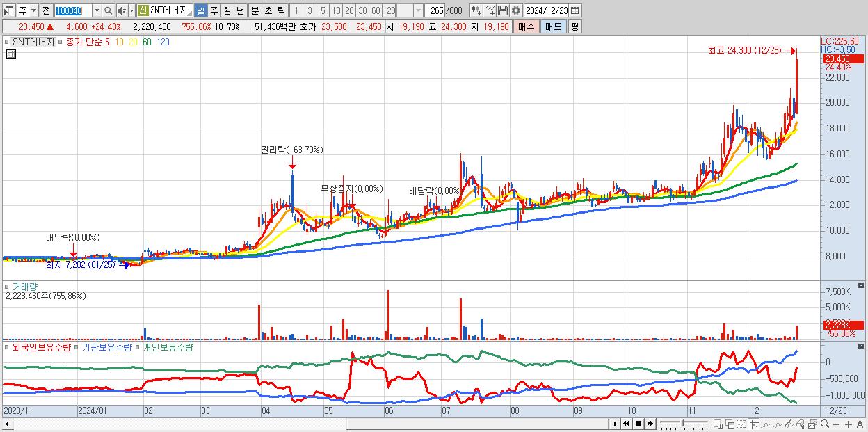Image resolution: width=868 pixels, height=432 pixels.
Task: Click the SNT에너지 legend label
Action: (x=33, y=42)
